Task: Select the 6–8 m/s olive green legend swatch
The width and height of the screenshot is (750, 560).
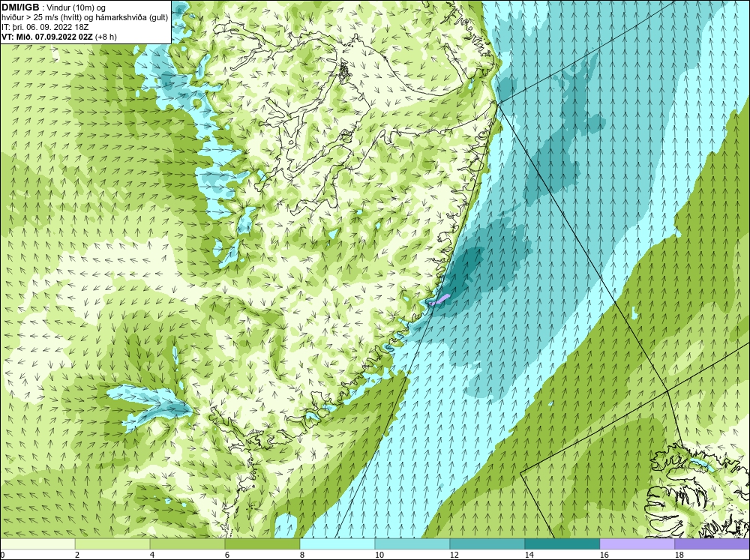Action: coord(262,544)
